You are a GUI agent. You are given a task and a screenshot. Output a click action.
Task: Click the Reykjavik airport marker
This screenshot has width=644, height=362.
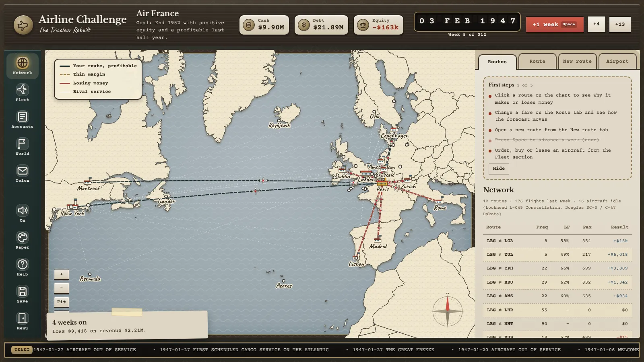point(279,120)
